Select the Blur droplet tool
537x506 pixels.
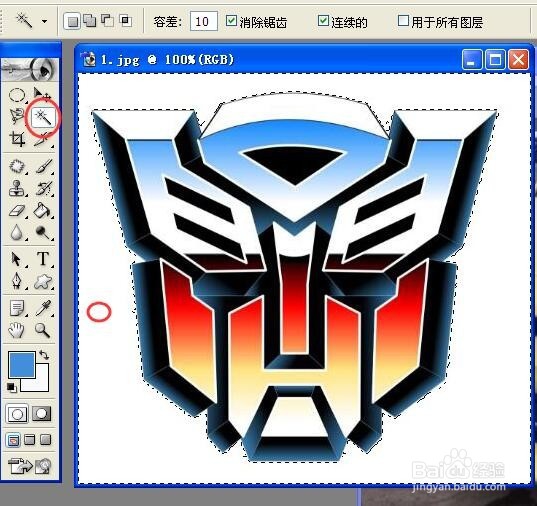click(16, 232)
